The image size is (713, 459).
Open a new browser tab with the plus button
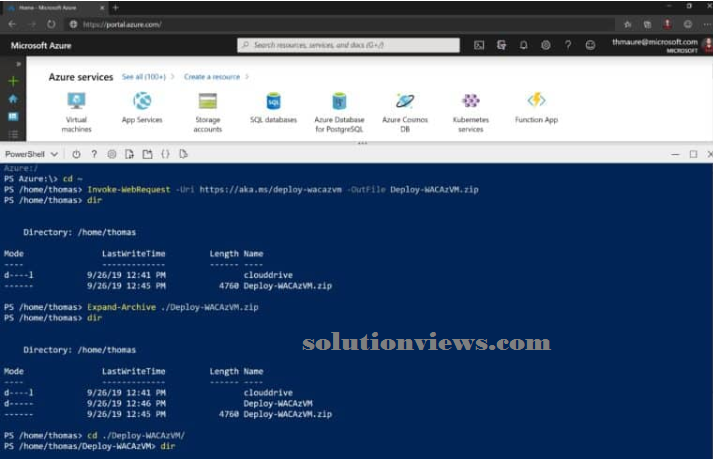point(115,8)
